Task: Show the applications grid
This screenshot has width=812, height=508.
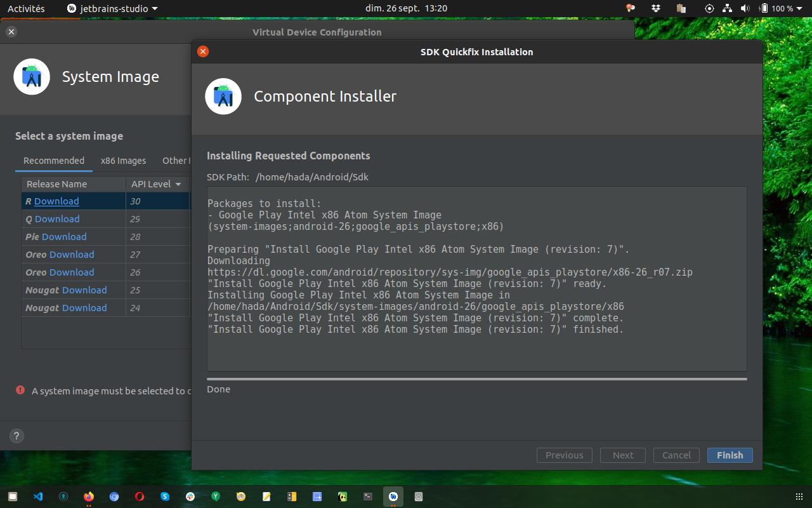Action: coord(799,497)
